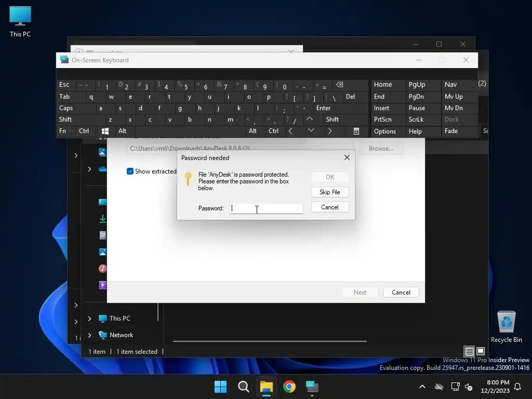Click the Home key on On-Screen Keyboard

(389, 85)
